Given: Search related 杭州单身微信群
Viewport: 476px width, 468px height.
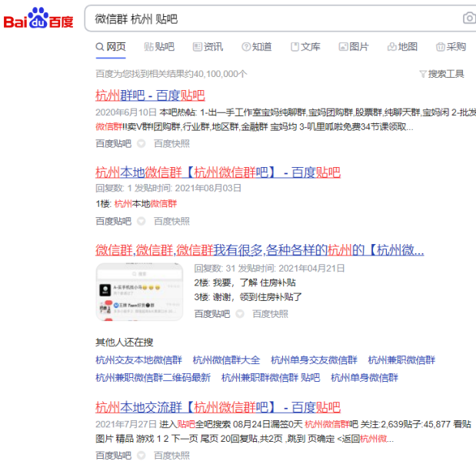Looking at the screenshot, I should click(x=364, y=378).
